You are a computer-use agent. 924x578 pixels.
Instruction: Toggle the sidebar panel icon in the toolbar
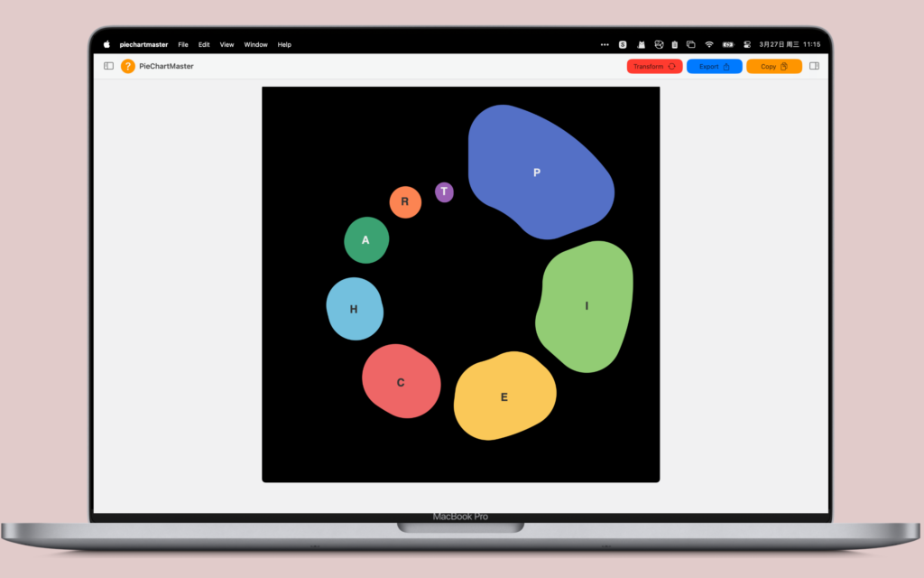click(108, 66)
